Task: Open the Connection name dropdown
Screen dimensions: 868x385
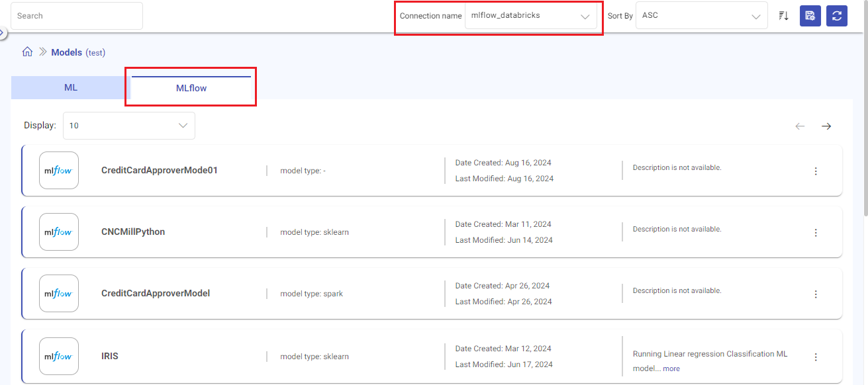Action: click(x=532, y=15)
